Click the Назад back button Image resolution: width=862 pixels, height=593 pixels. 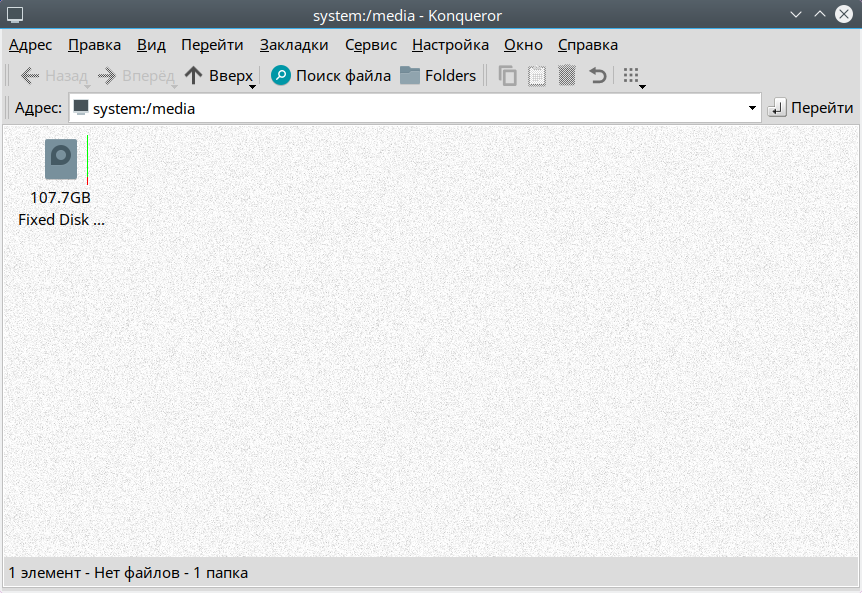pyautogui.click(x=54, y=75)
